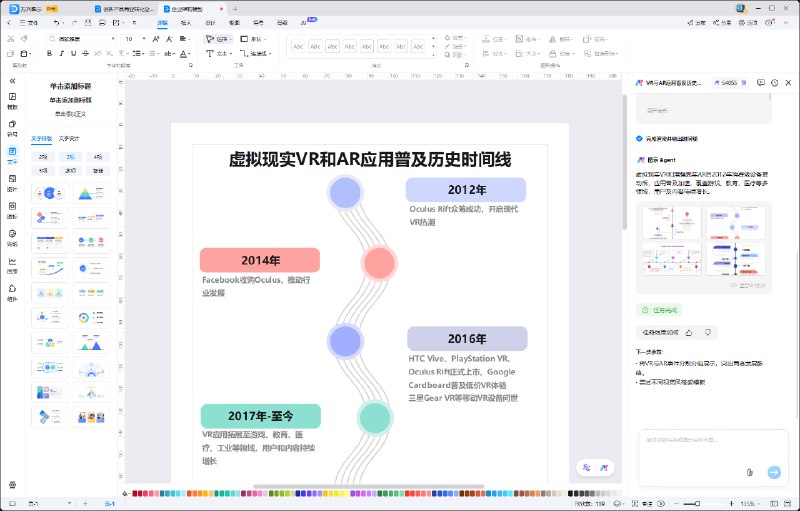Switch to the AI ribbon tab
Screen dimensions: 800x511
[304, 23]
